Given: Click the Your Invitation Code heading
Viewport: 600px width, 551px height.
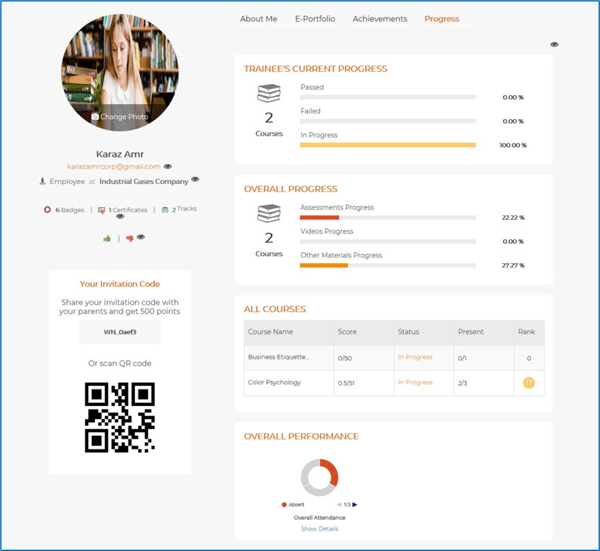Looking at the screenshot, I should [x=120, y=284].
